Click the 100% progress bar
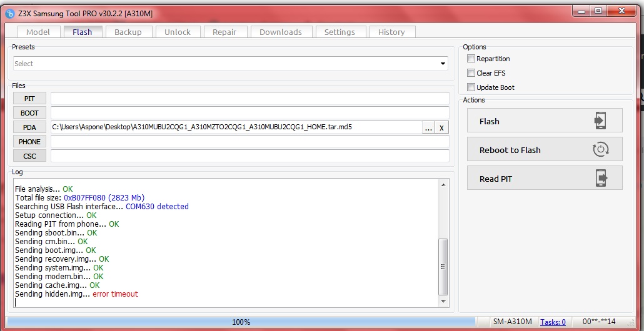644x331 pixels. [241, 322]
